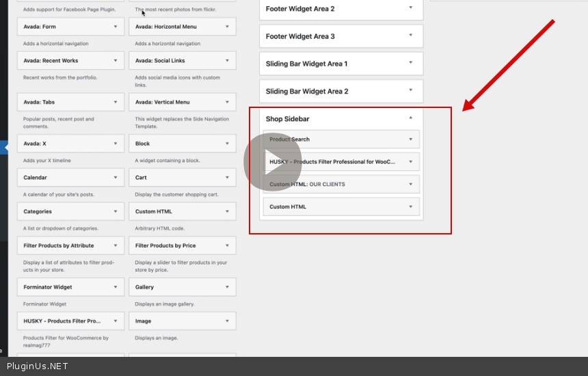
Task: Open Sliding Bar Widget Area 1
Action: tap(410, 63)
